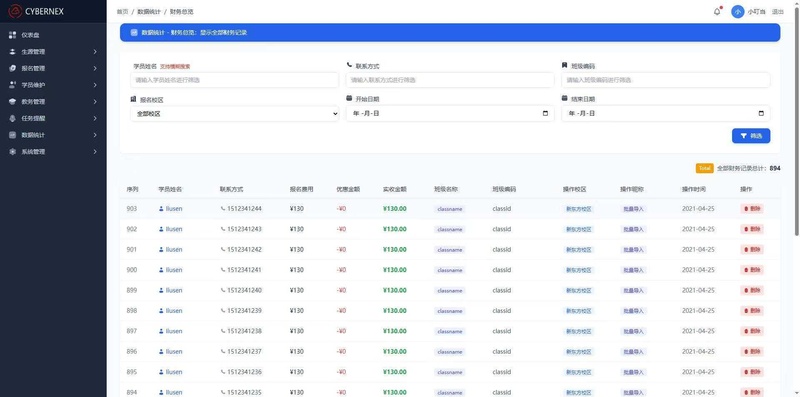Screen dimensions: 800x397
Task: Expand the 报名管理 chevron arrow
Action: (95, 68)
